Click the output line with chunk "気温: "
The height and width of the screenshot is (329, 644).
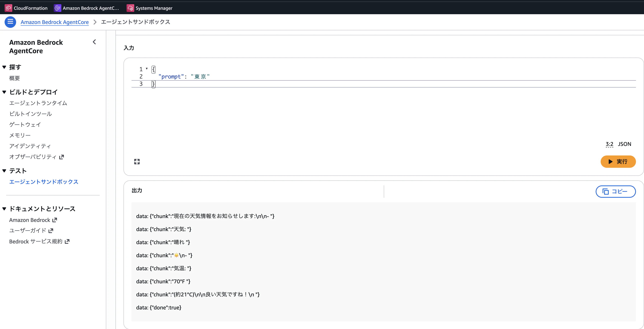(x=164, y=269)
